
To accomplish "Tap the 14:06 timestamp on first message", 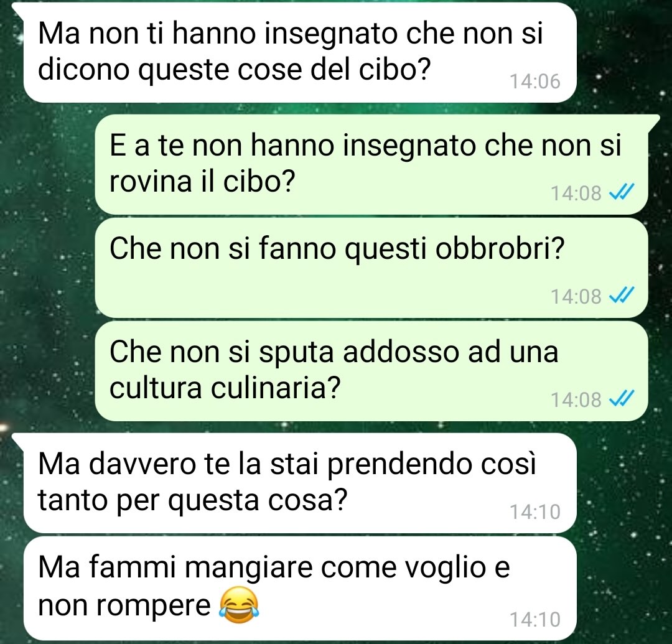I will pos(535,82).
